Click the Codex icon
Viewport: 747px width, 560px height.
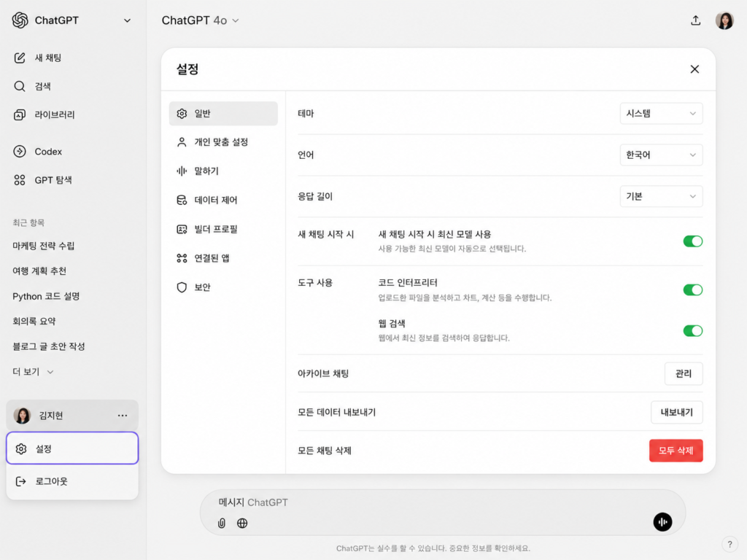click(20, 152)
